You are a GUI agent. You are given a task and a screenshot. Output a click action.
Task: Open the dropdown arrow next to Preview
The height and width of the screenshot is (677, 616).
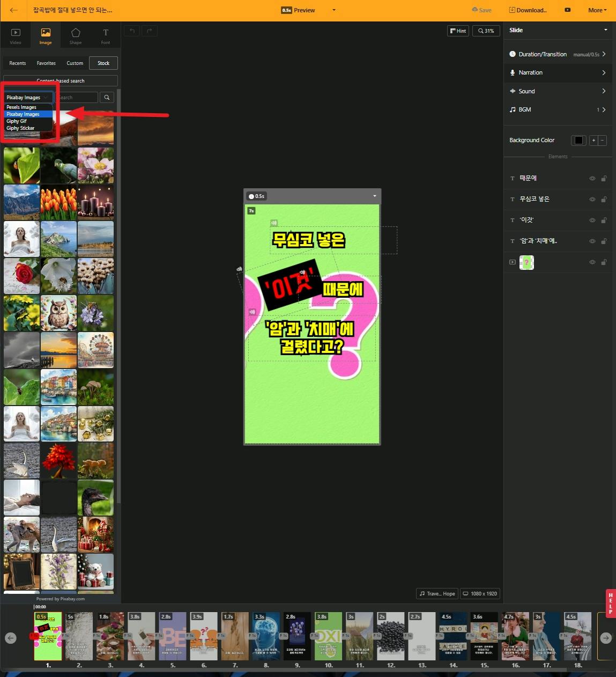[x=333, y=10]
